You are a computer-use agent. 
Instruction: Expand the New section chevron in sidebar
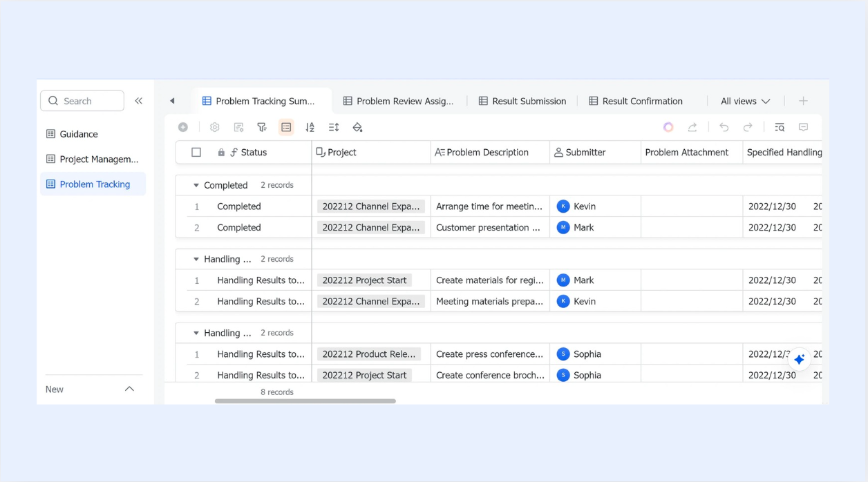129,389
